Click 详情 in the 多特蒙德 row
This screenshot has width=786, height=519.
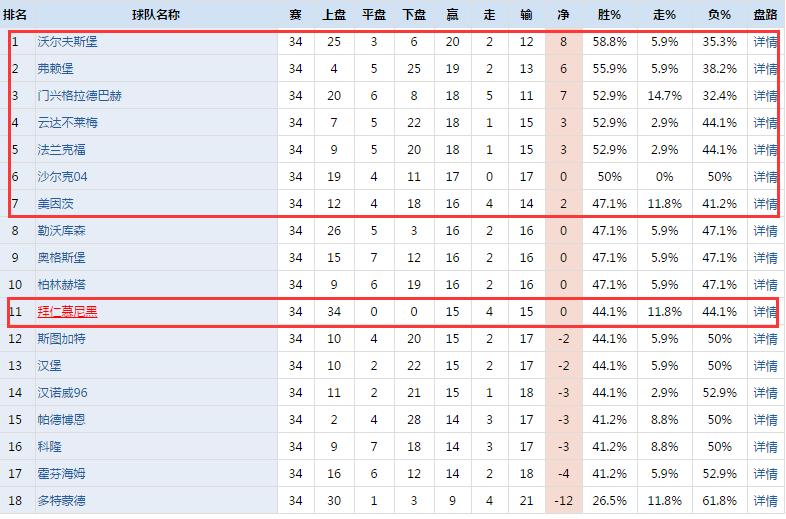pyautogui.click(x=765, y=501)
